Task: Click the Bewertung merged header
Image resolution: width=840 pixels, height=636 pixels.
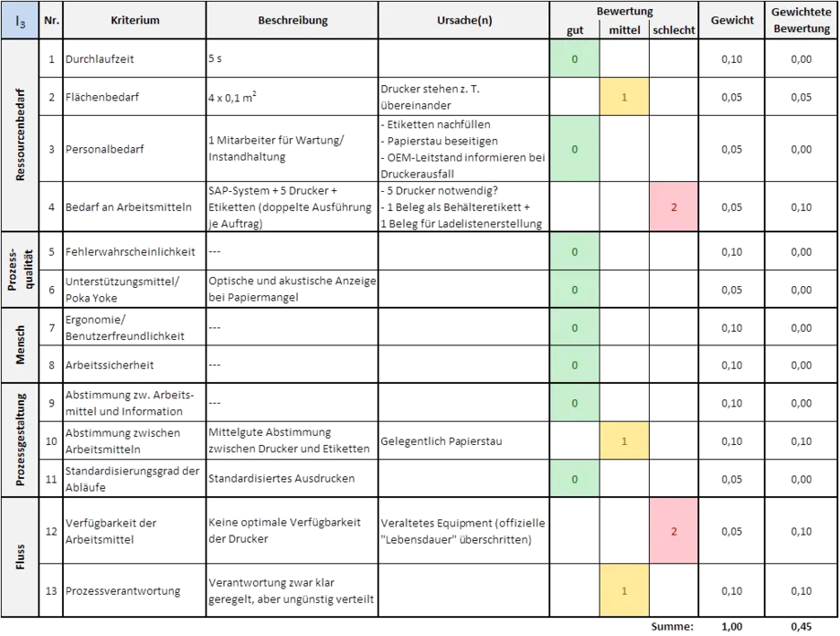Action: [624, 11]
